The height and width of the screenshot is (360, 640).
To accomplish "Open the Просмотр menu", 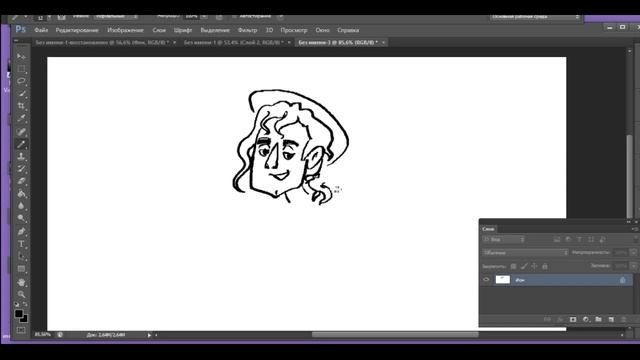I will 293,30.
